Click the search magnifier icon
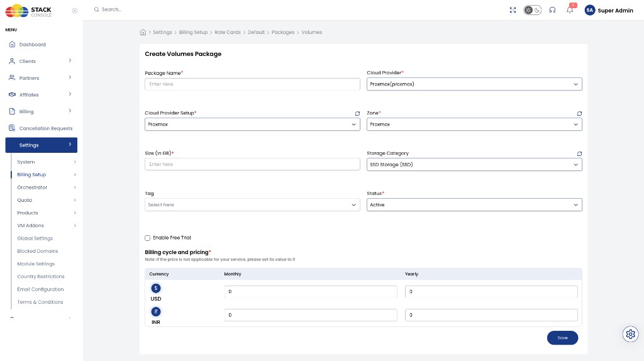 [96, 9]
